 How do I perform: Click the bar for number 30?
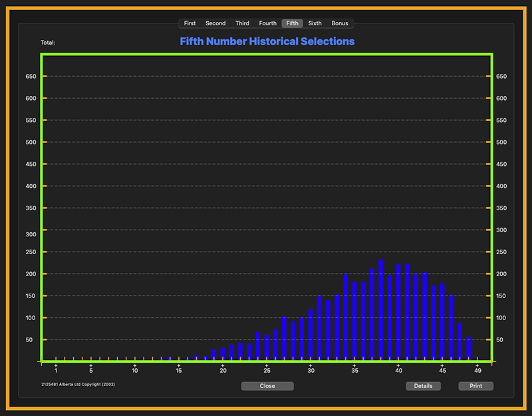click(311, 335)
